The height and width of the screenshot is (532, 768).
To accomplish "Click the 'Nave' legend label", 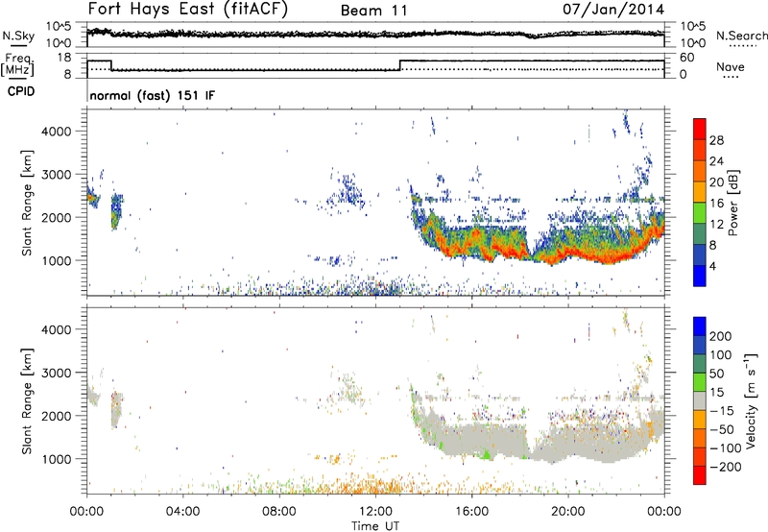I will (x=730, y=67).
